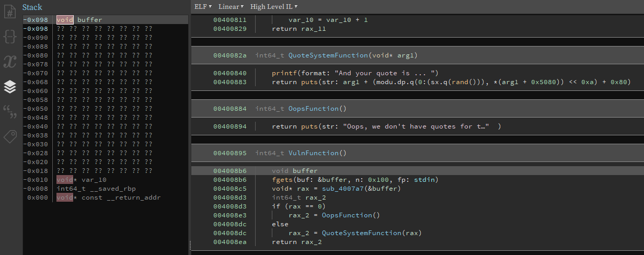This screenshot has height=255, width=644.
Task: Toggle the Stack view layers icon
Action: coord(10,87)
